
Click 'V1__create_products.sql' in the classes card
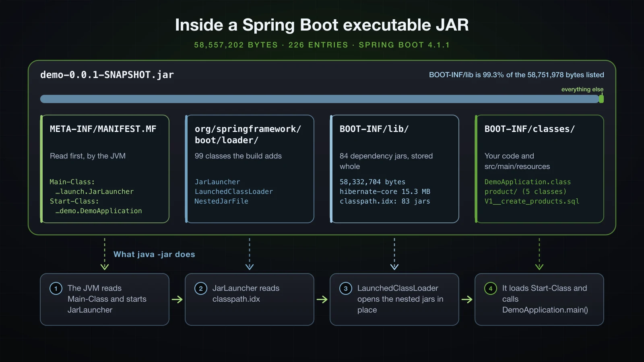tap(532, 201)
